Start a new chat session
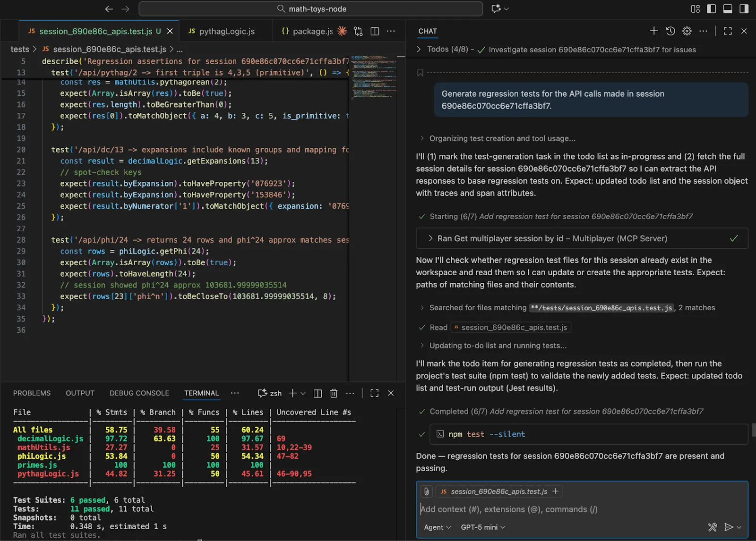The image size is (756, 541). [x=653, y=31]
